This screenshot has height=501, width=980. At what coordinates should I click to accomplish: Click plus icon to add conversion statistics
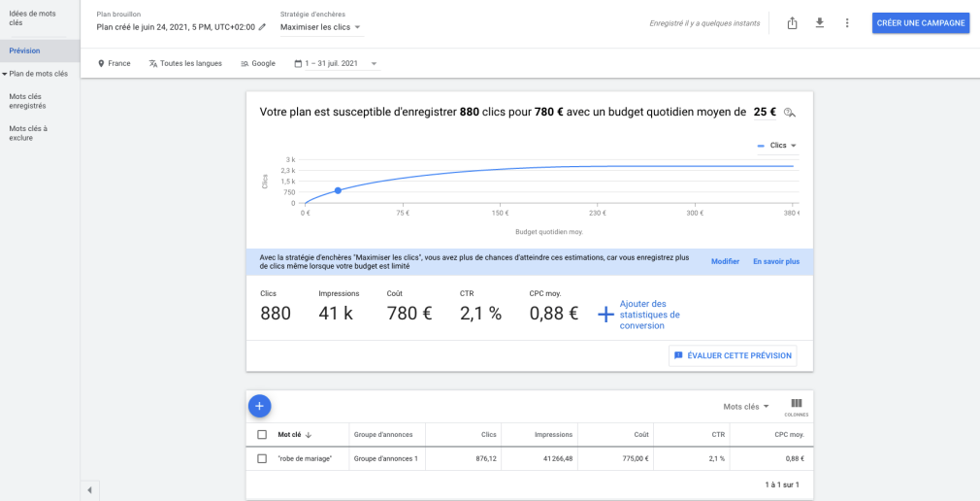click(605, 315)
